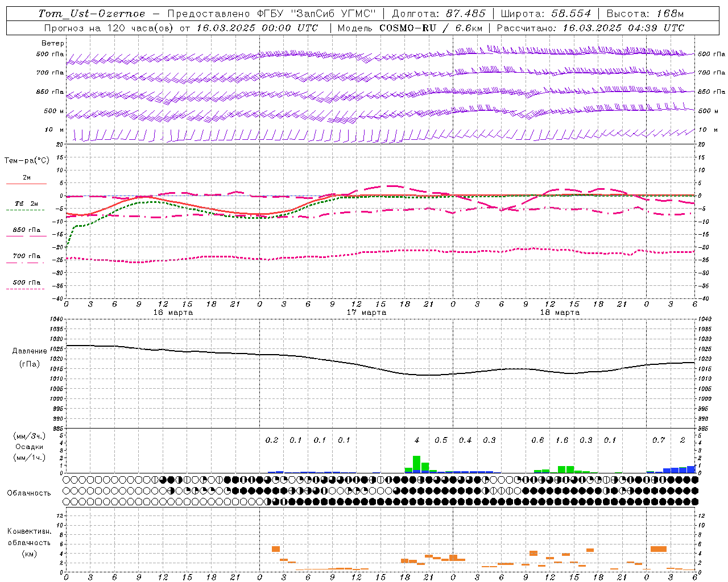Image resolution: width=728 pixels, height=582 pixels.
Task: Click the '16 марта' date label
Action: click(x=173, y=313)
